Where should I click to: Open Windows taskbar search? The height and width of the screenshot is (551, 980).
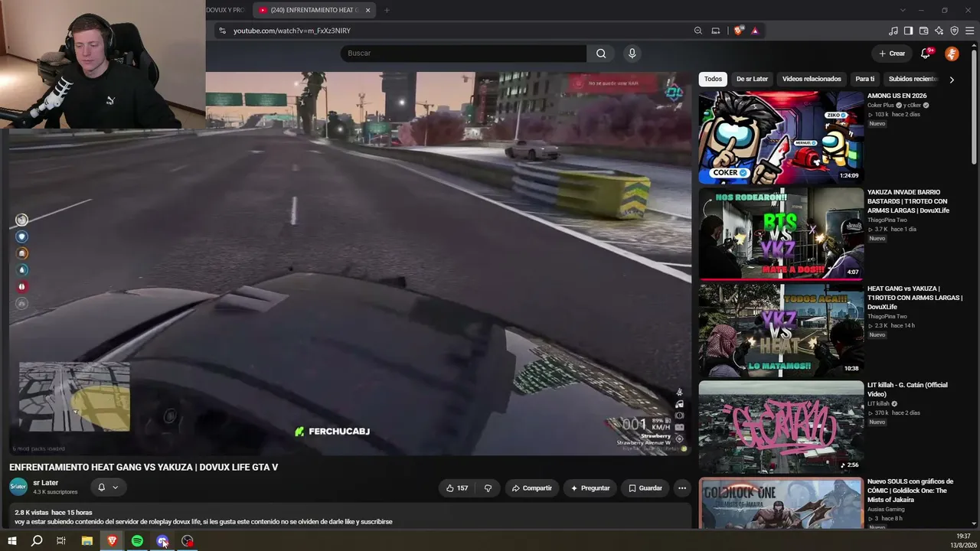pyautogui.click(x=37, y=541)
